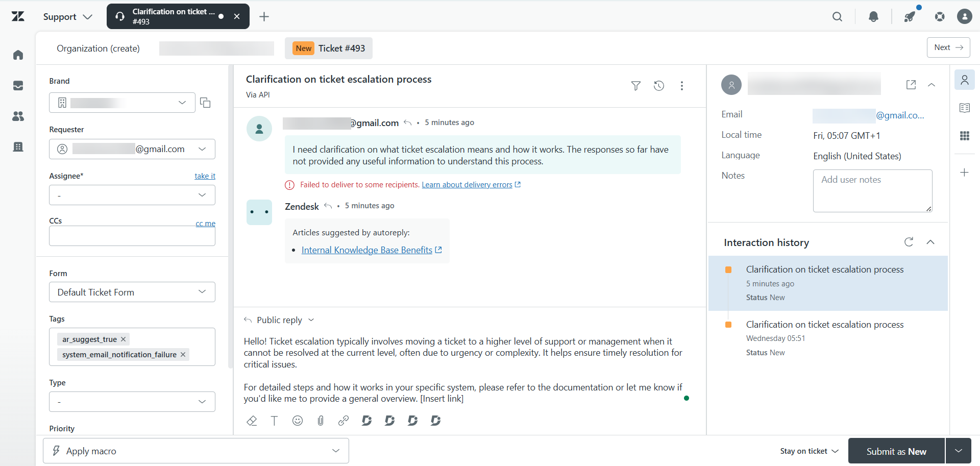This screenshot has width=980, height=466.
Task: Remove system_email_notification_failure tag
Action: point(183,355)
